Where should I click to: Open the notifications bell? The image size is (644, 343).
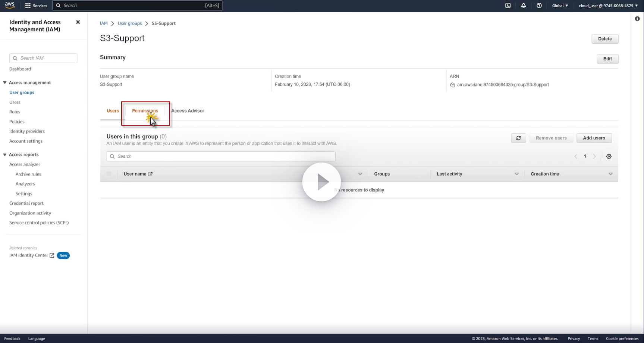(x=524, y=6)
